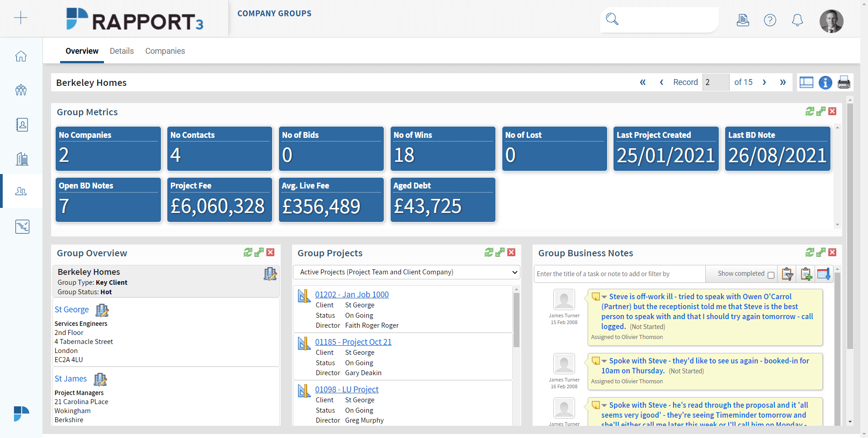Open project 01202 - Jan Job 1000
This screenshot has height=438, width=868.
(352, 294)
